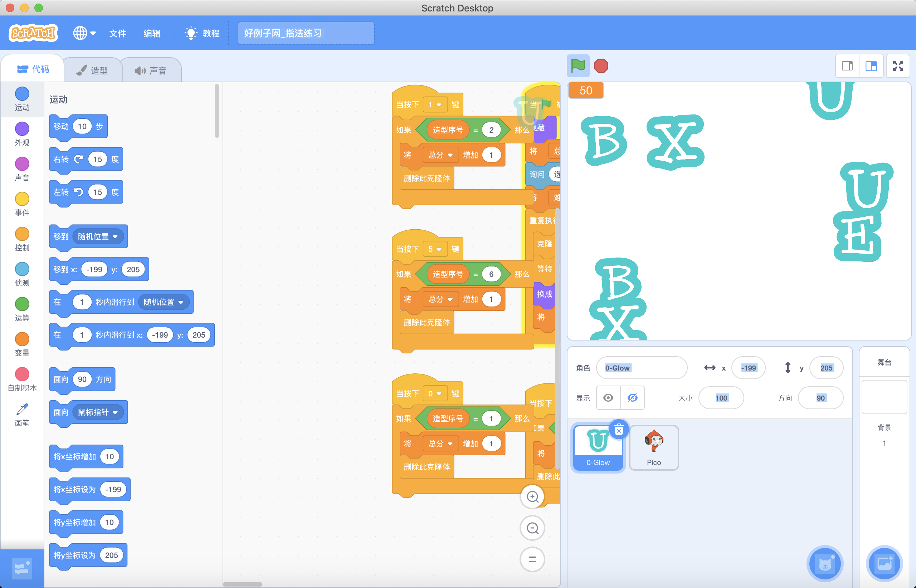Switch to large stage layout
The image size is (916, 588).
[871, 66]
